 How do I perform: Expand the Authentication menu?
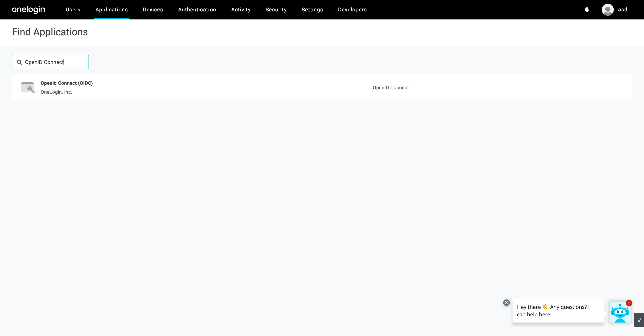pos(197,10)
